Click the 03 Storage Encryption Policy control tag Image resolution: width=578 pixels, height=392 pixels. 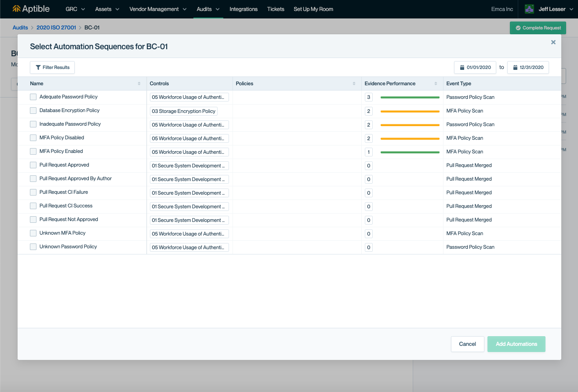click(184, 111)
